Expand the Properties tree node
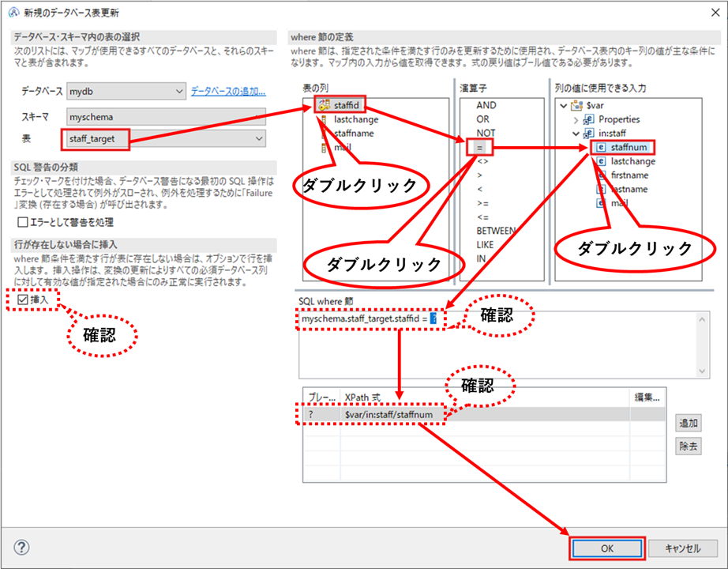 576,120
